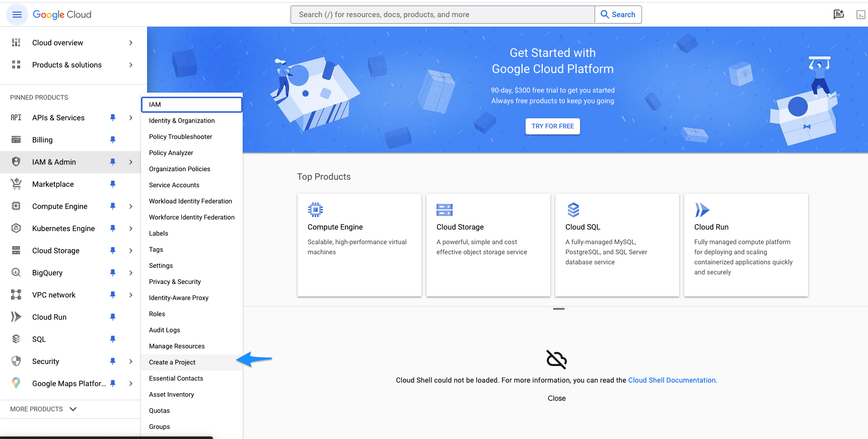The width and height of the screenshot is (868, 439).
Task: Open the Compute Engine product card
Action: [359, 245]
